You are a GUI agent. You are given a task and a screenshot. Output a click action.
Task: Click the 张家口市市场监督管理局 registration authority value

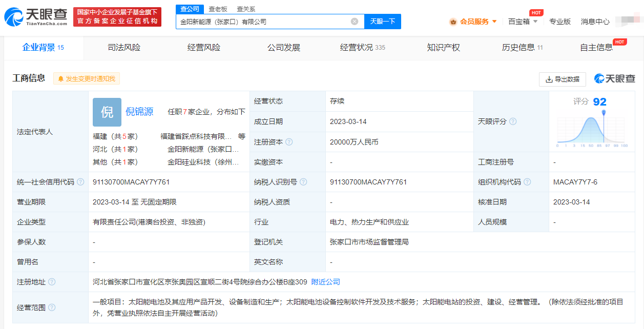click(x=369, y=242)
